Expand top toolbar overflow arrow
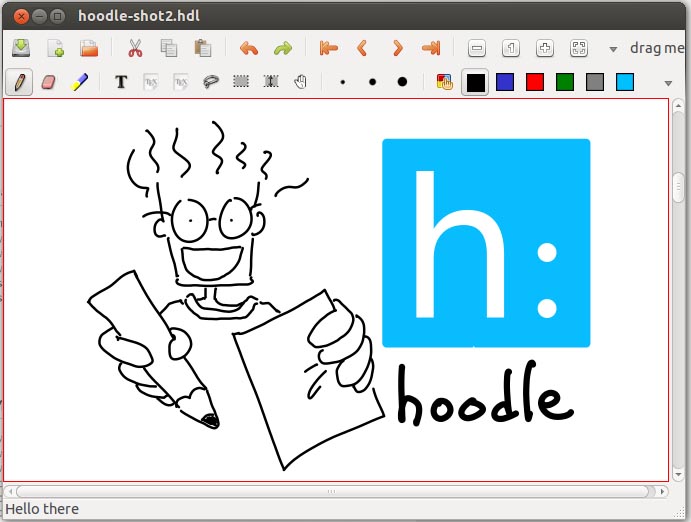The height and width of the screenshot is (522, 691). click(x=613, y=49)
